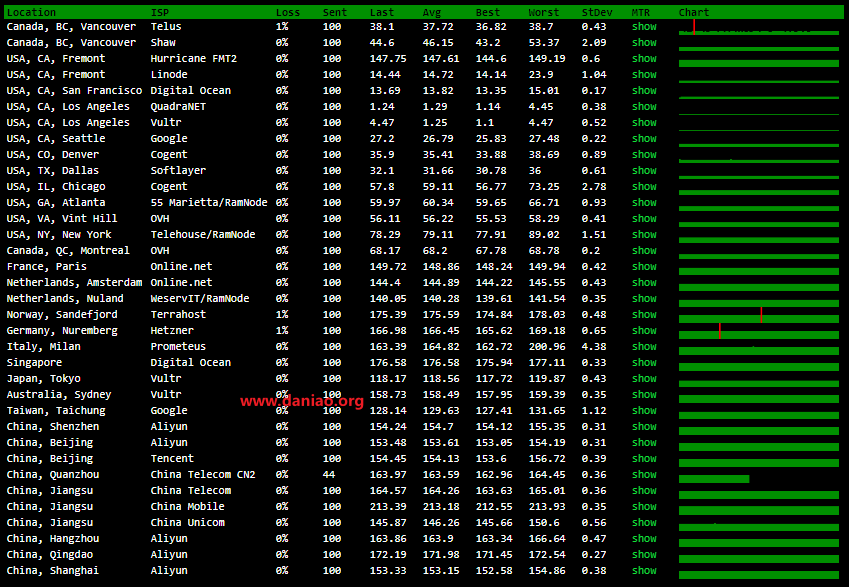849x587 pixels.
Task: Show MTR for Nuland WeservIT/RamNode
Action: point(644,298)
